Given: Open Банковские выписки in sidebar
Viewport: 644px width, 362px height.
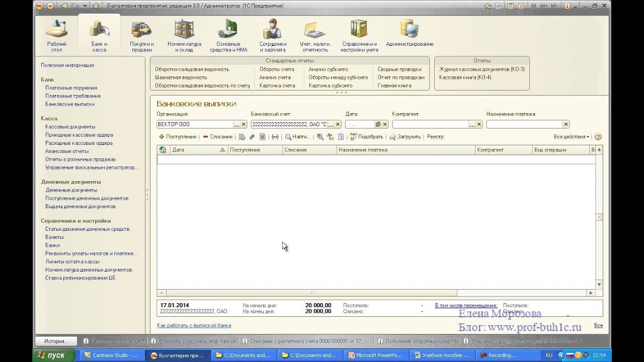Looking at the screenshot, I should pos(70,104).
